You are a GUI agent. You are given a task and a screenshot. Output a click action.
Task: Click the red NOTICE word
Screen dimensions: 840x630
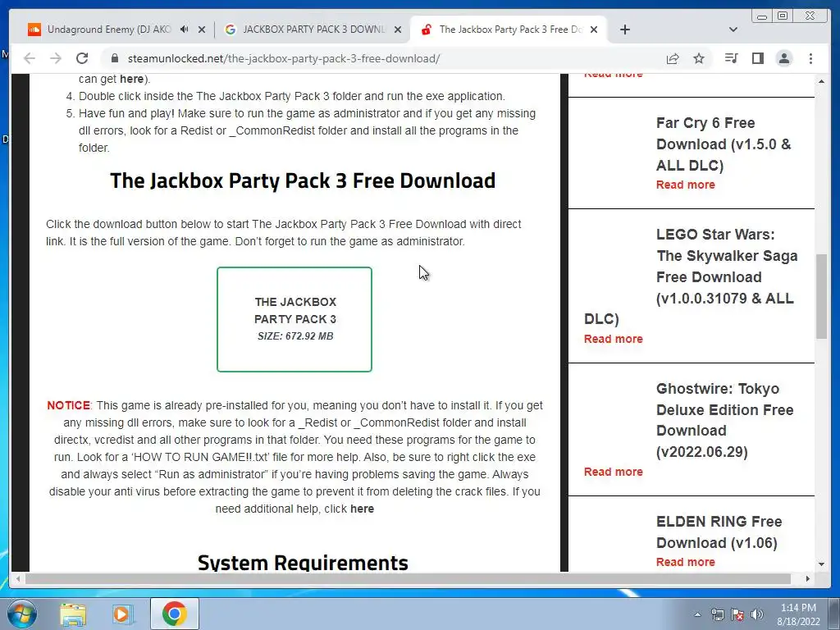point(69,405)
